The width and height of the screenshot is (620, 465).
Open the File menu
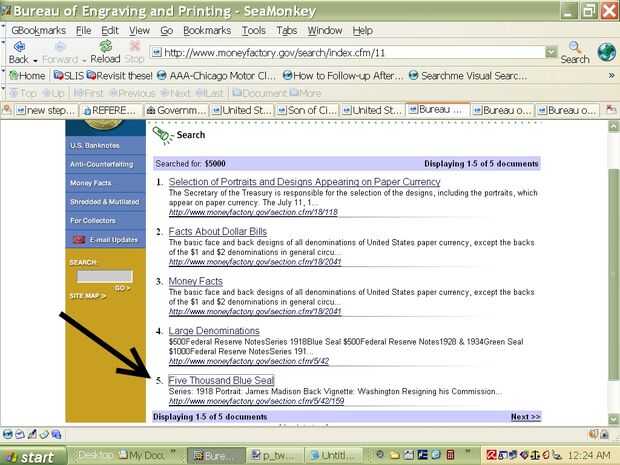pos(83,30)
